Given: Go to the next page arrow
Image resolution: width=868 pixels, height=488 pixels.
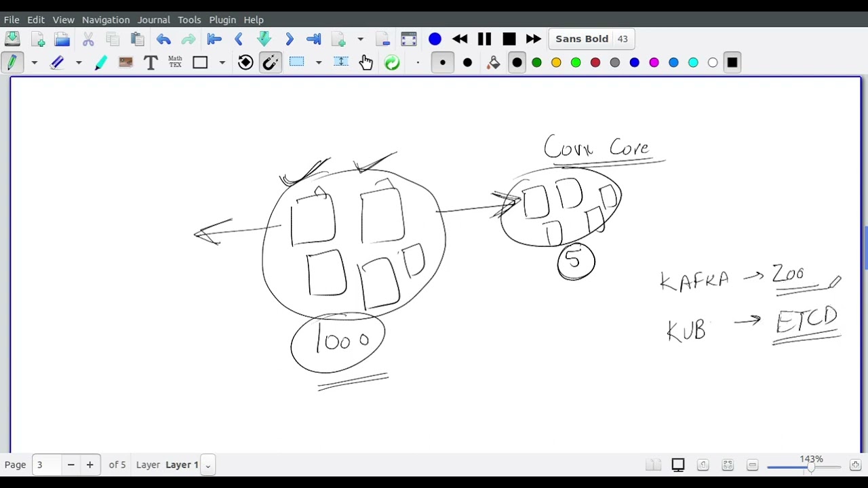Looking at the screenshot, I should pos(290,39).
